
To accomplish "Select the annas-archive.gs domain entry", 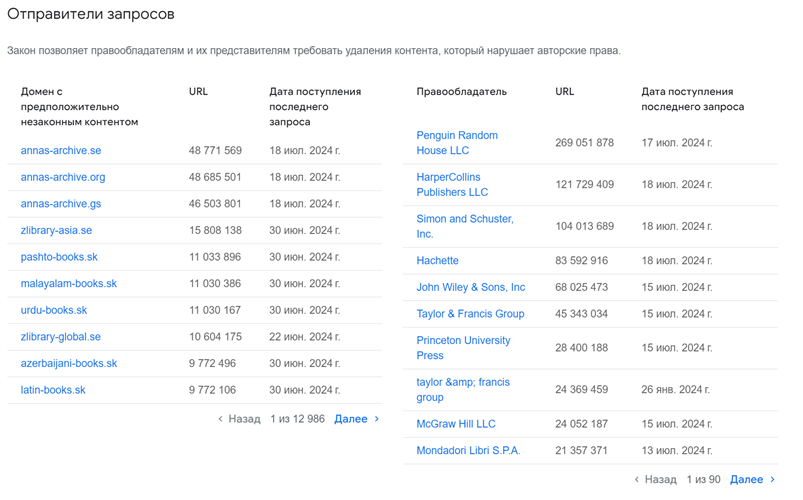I will tap(61, 204).
